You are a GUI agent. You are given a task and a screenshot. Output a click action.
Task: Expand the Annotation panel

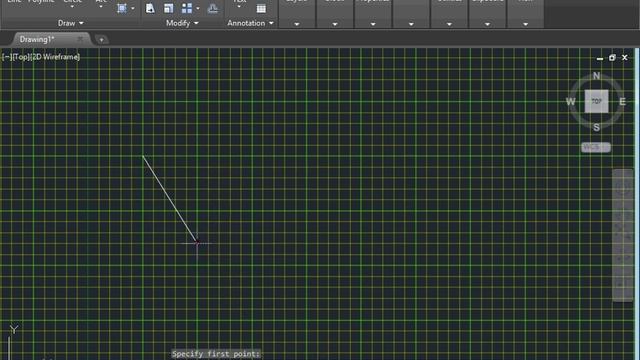pos(250,23)
